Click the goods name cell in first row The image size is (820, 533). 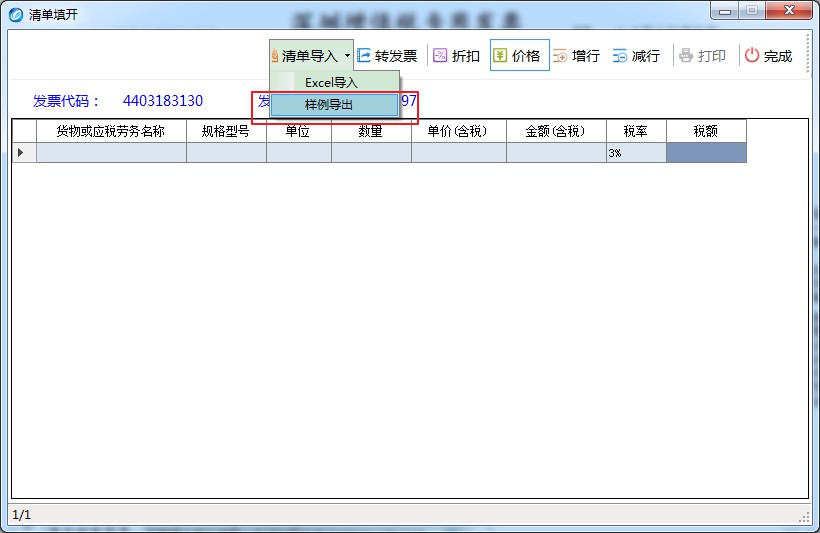(x=111, y=152)
